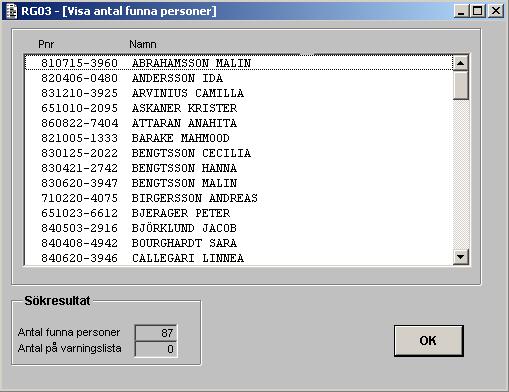Choose the ASKANER KRISTER row
Screen dimensions: 509x392
239,108
